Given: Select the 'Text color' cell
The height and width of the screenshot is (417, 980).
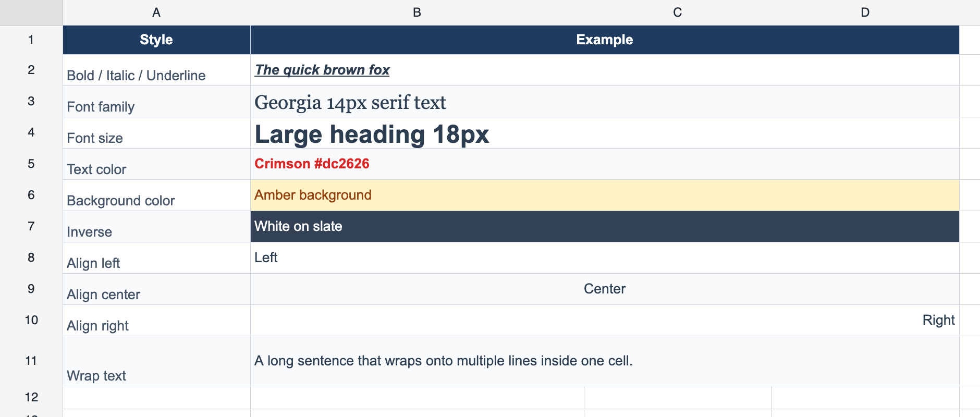Looking at the screenshot, I should (x=156, y=164).
